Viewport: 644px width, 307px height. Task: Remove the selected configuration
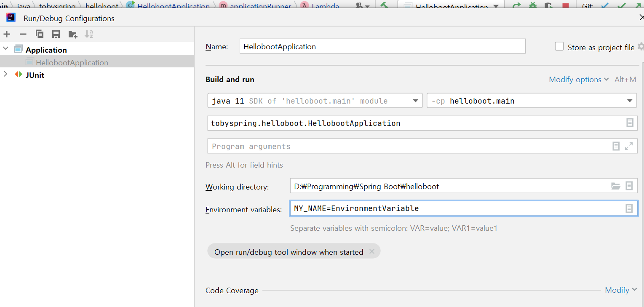pyautogui.click(x=23, y=34)
